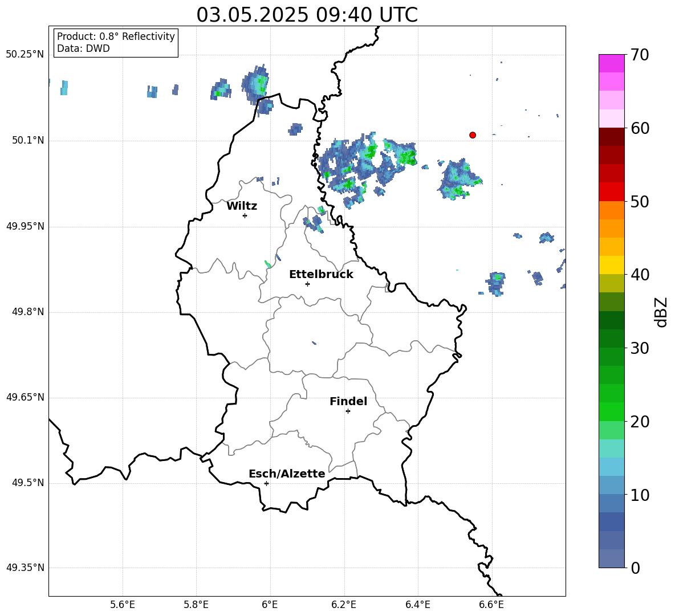Click the Findel cross marker
This screenshot has width=675, height=616.
pos(348,411)
